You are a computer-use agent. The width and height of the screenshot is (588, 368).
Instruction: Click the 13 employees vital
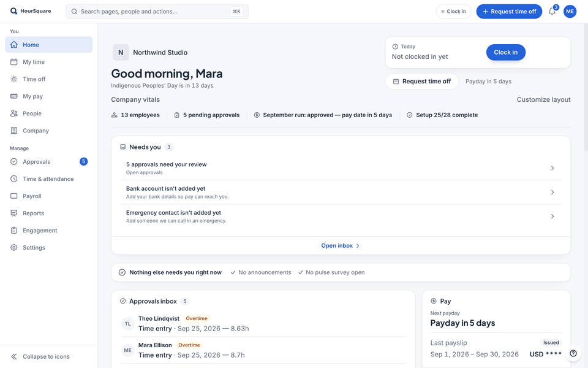pos(135,115)
